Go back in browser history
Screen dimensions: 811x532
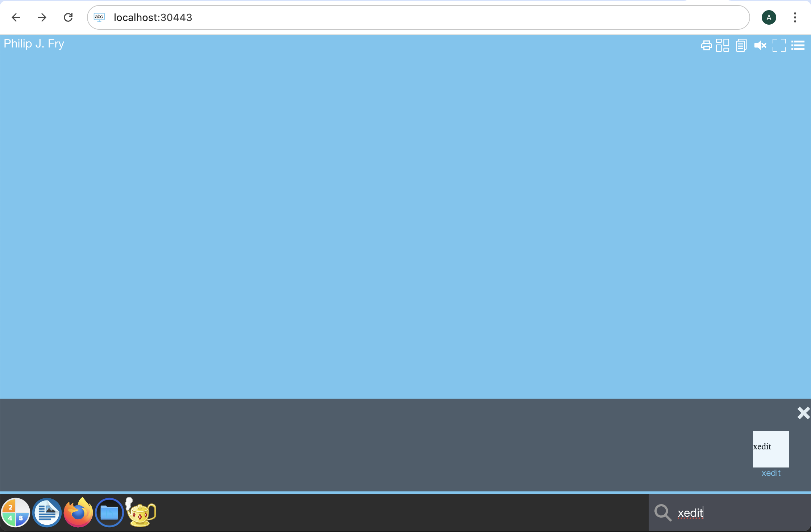pos(16,17)
